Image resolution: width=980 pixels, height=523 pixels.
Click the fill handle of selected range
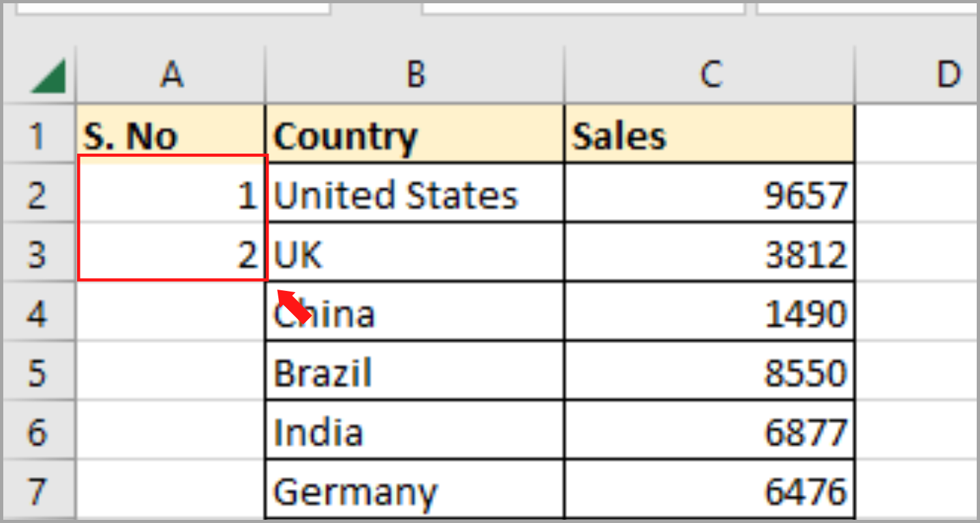click(267, 281)
